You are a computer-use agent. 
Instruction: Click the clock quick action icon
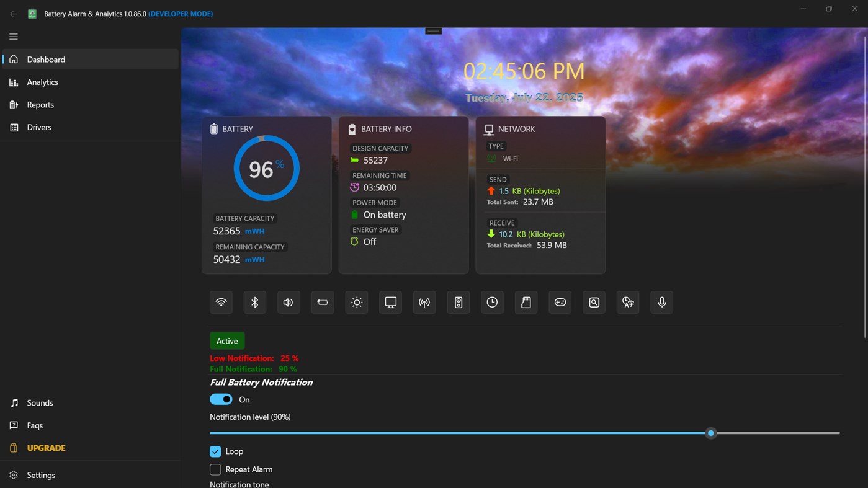click(492, 302)
